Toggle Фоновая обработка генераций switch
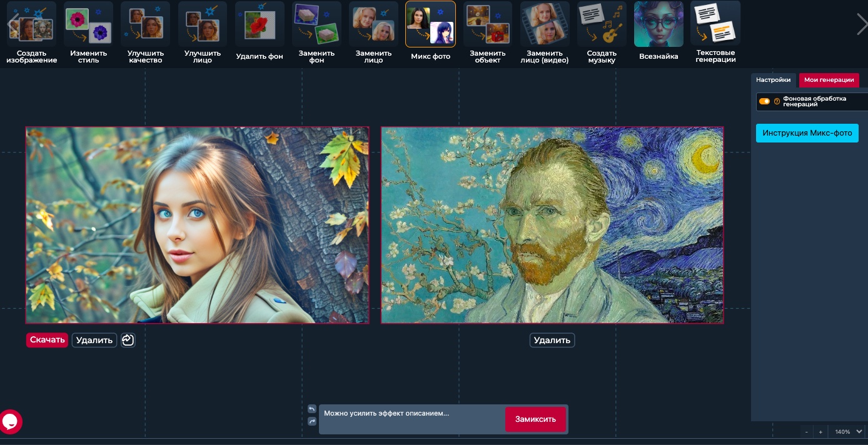 click(764, 101)
